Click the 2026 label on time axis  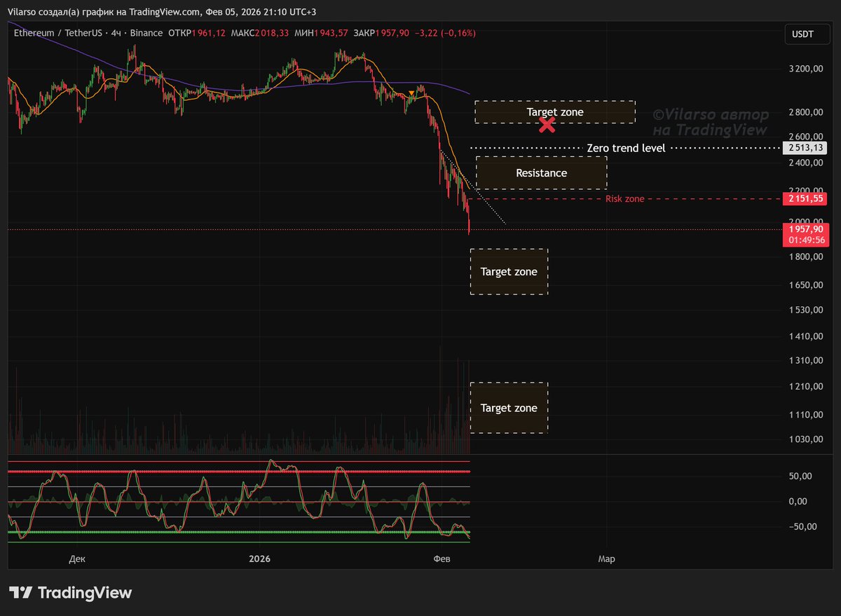pyautogui.click(x=259, y=559)
